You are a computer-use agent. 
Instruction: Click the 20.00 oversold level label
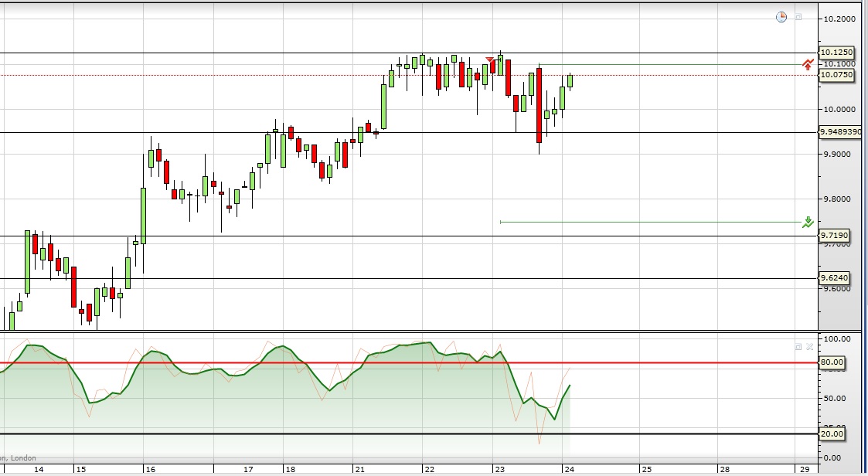pyautogui.click(x=832, y=434)
